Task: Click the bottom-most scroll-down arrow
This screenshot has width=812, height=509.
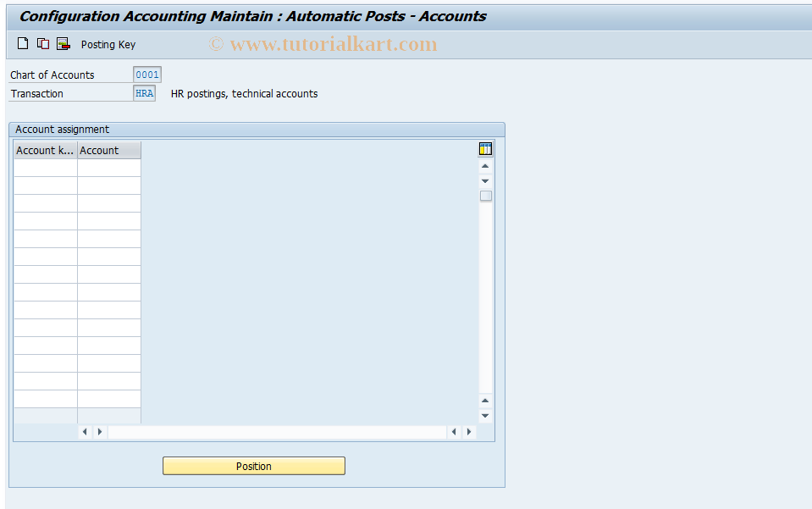Action: 485,416
